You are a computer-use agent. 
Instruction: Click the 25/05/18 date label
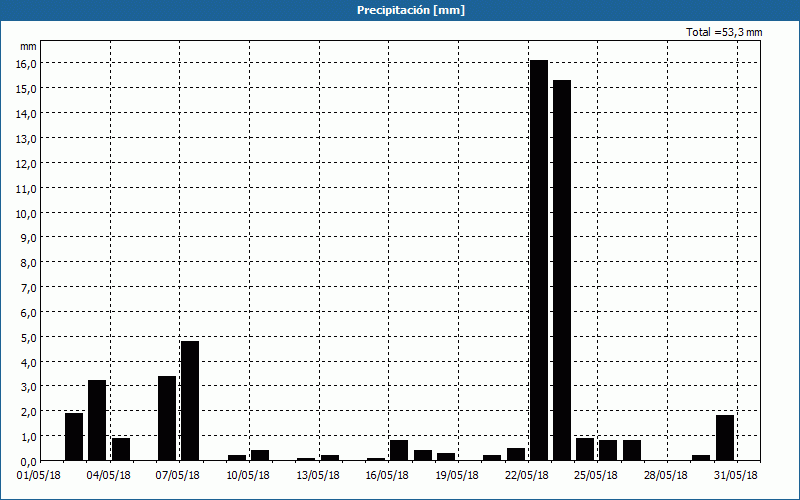click(x=596, y=476)
